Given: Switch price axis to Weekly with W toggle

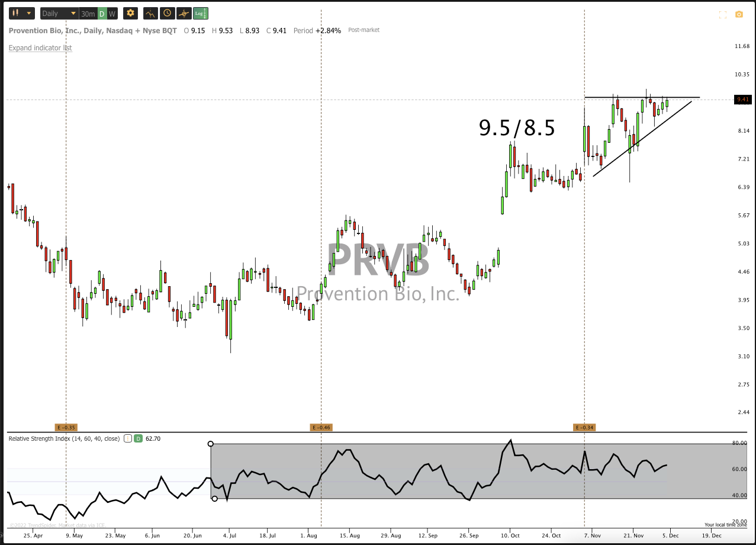Looking at the screenshot, I should (x=112, y=13).
